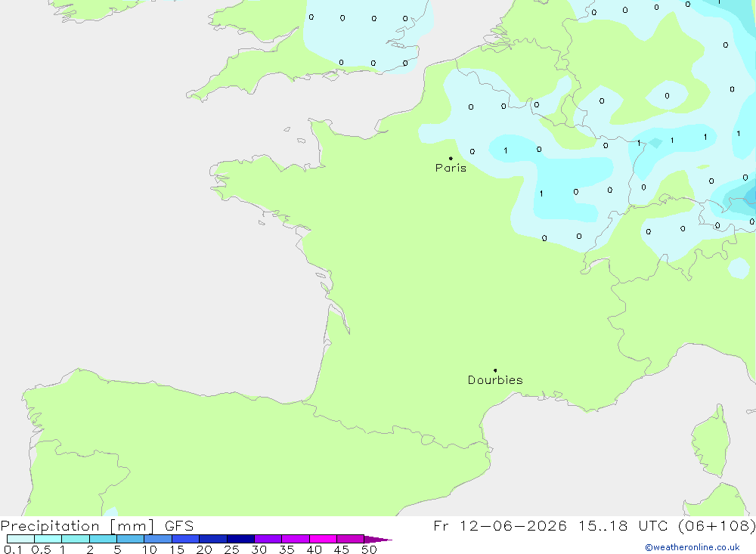Select the 25–30 mm legend swatch
Viewport: 756px width, 554px height.
240,539
